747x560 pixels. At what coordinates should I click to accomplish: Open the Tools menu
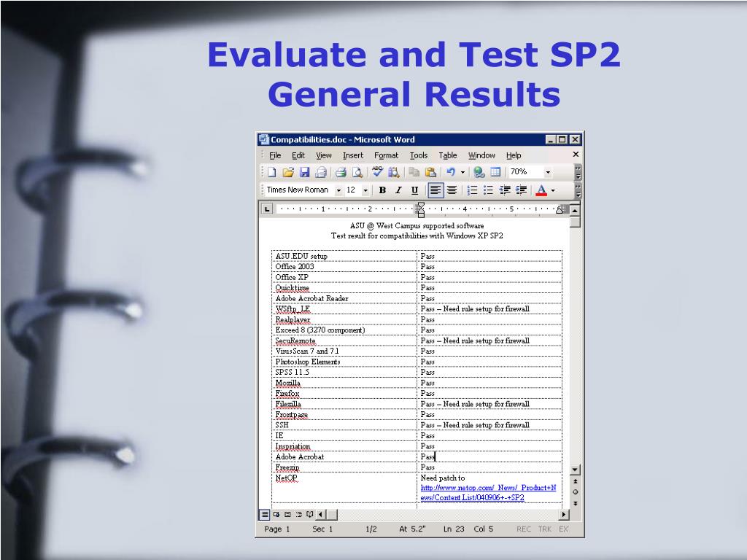click(418, 155)
